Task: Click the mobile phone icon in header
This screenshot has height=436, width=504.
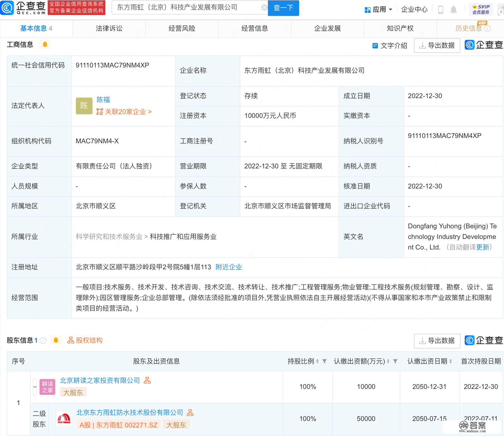Action: 441,10
